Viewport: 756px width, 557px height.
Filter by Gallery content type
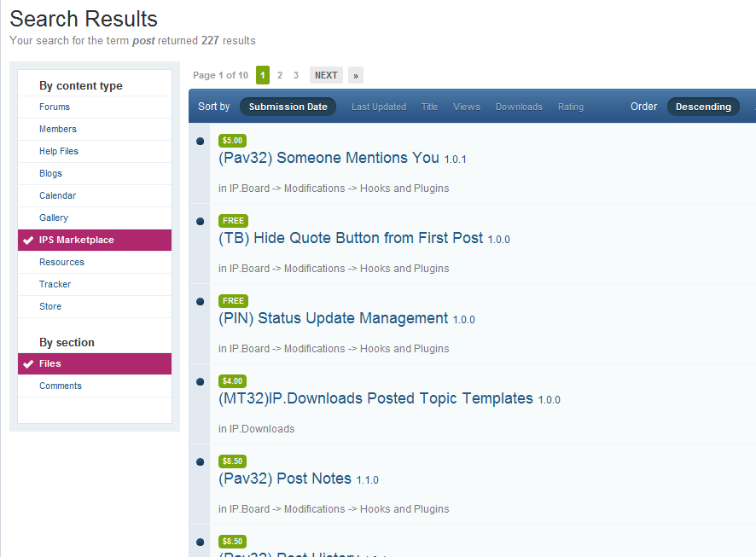(x=54, y=218)
